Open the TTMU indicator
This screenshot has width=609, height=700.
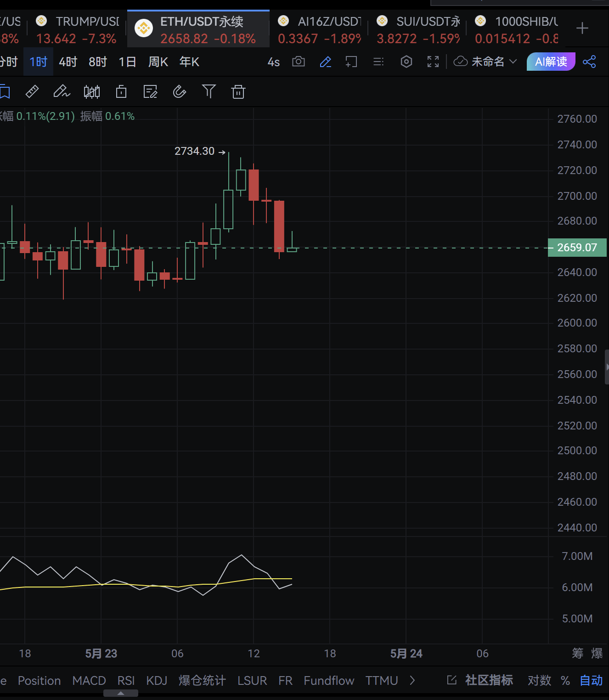pyautogui.click(x=382, y=680)
